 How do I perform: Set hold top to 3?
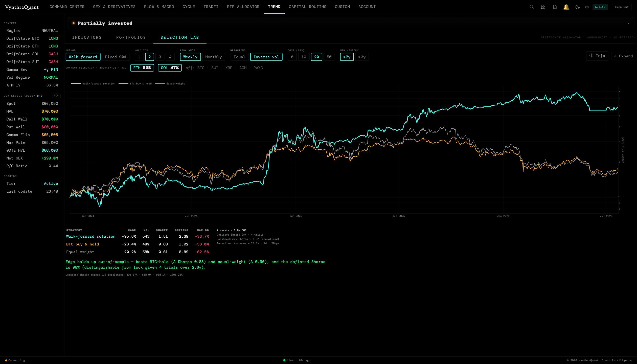160,57
